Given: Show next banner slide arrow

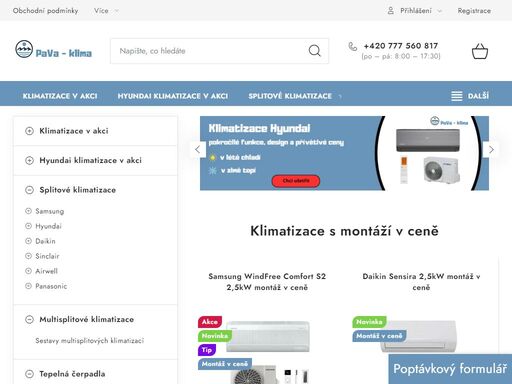Looking at the screenshot, I should click(491, 150).
